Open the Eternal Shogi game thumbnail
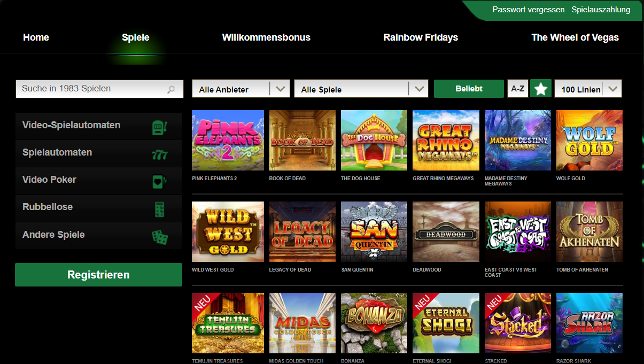 click(x=446, y=323)
